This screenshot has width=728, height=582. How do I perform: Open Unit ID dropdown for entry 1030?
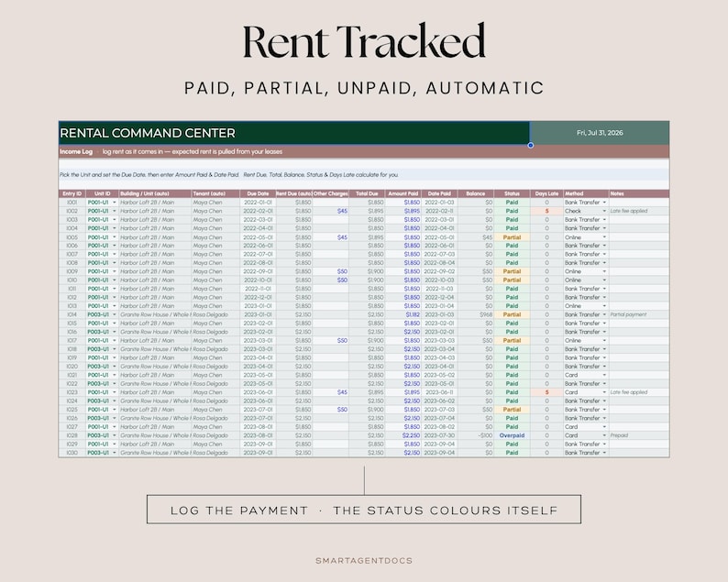(115, 453)
